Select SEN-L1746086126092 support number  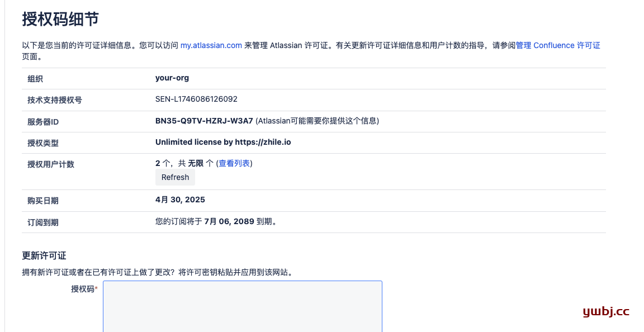click(196, 99)
